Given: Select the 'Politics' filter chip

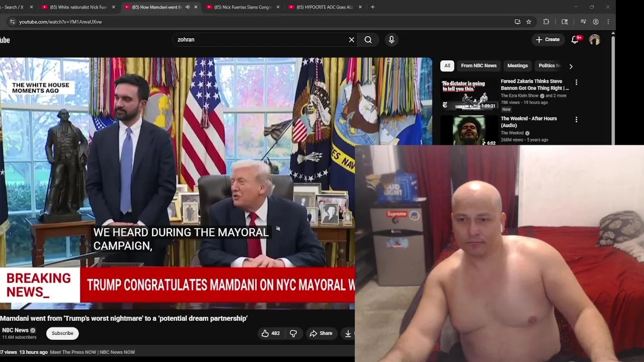Looking at the screenshot, I should (548, 66).
